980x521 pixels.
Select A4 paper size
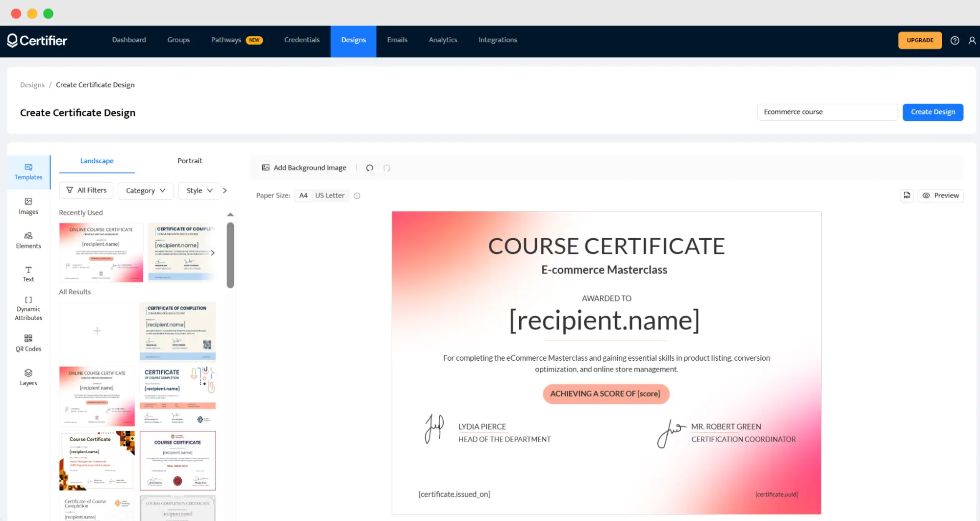point(303,196)
